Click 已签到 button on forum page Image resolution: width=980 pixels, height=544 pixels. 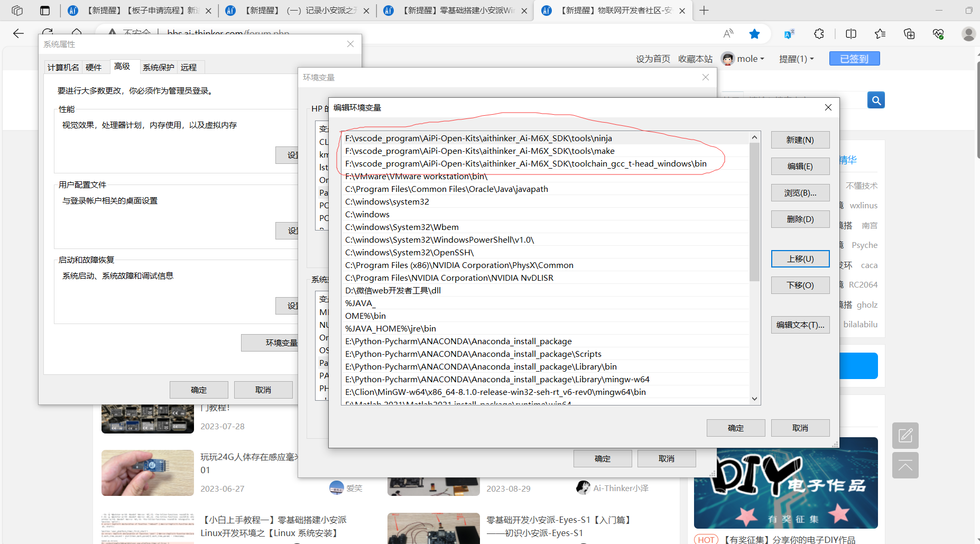[854, 59]
